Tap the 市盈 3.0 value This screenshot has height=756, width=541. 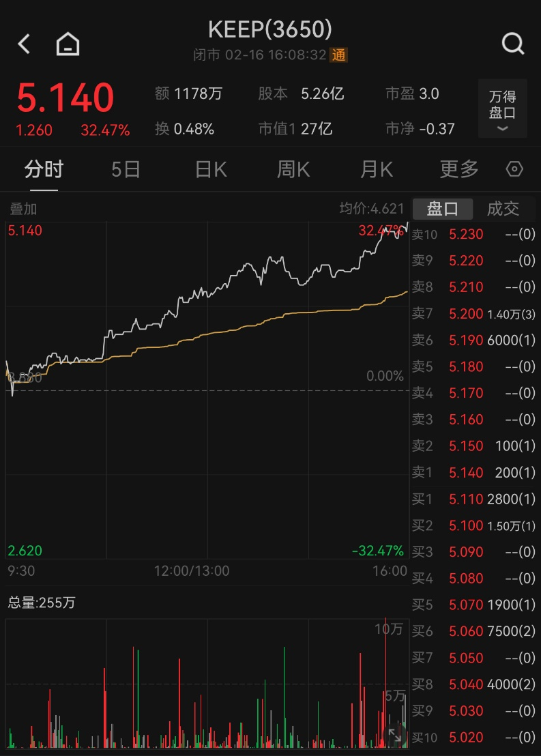(412, 93)
